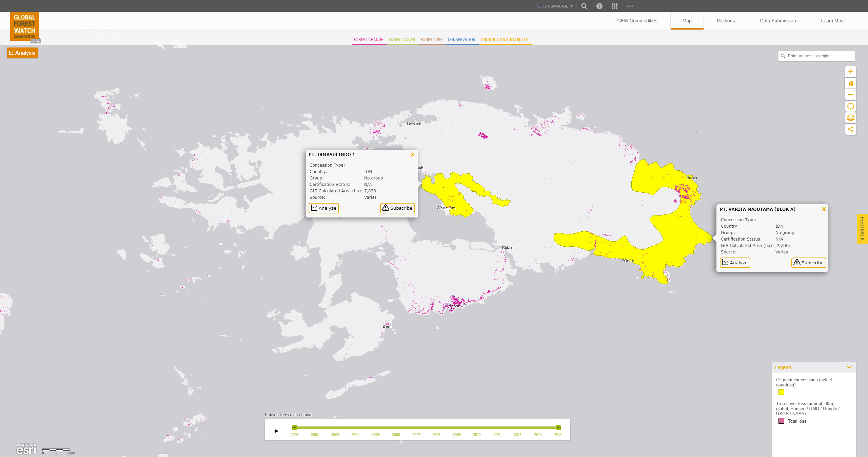Open the basemap layers icon

pos(850,118)
